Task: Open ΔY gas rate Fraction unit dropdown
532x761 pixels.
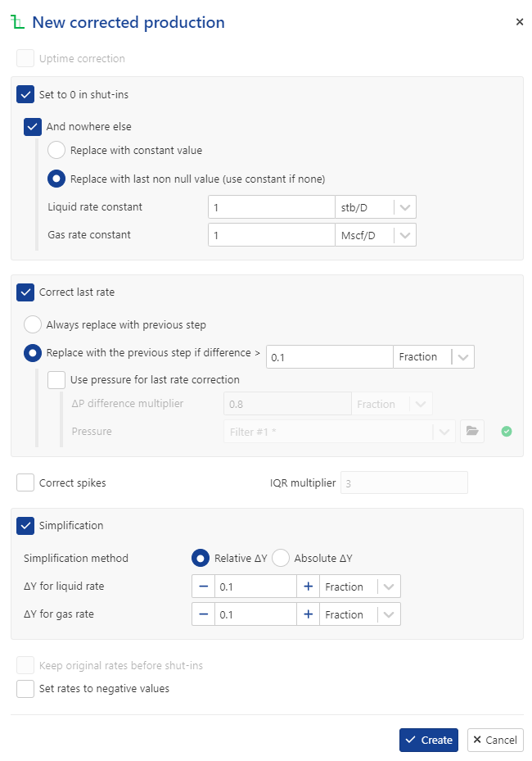Action: tap(360, 614)
